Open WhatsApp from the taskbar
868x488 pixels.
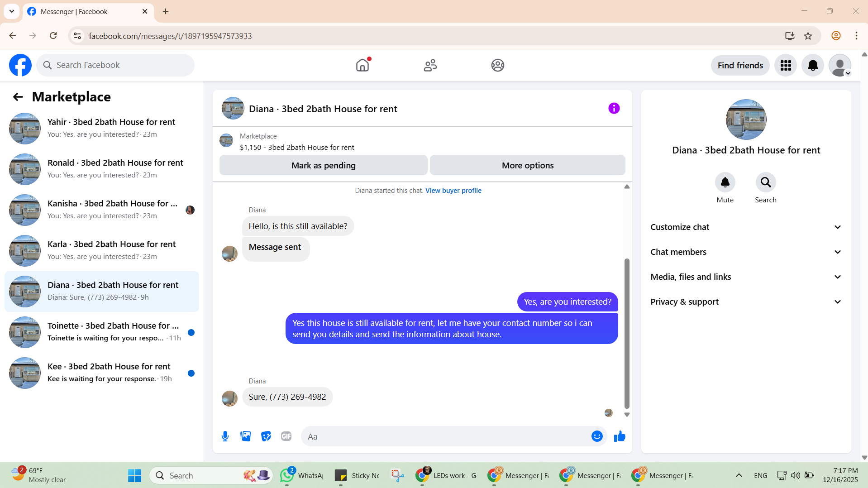(x=301, y=475)
